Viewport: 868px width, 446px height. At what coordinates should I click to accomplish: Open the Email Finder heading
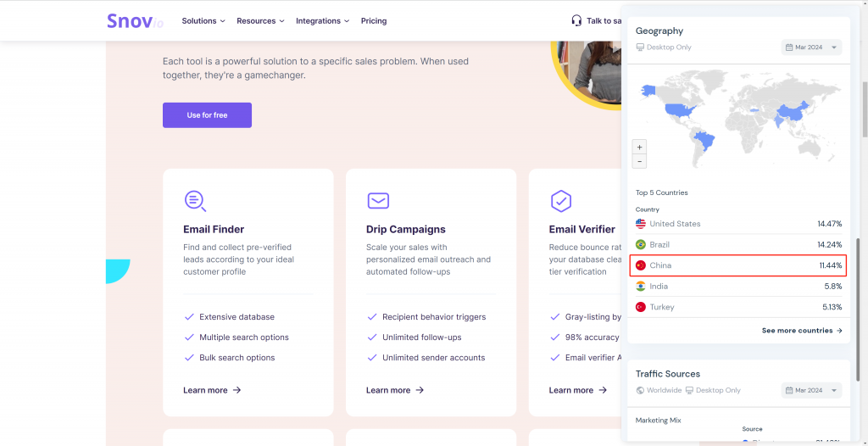[x=214, y=230]
